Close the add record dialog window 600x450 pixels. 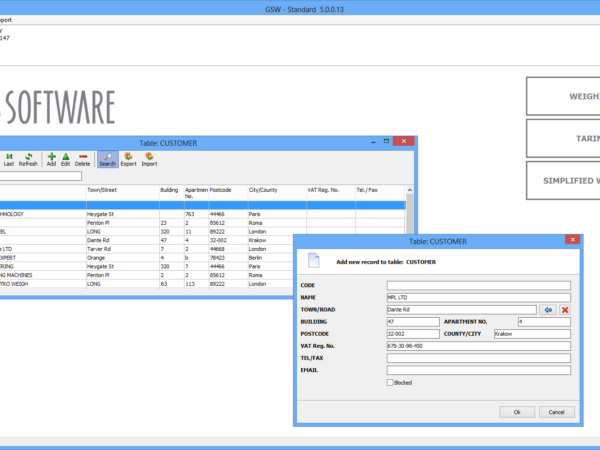[572, 240]
